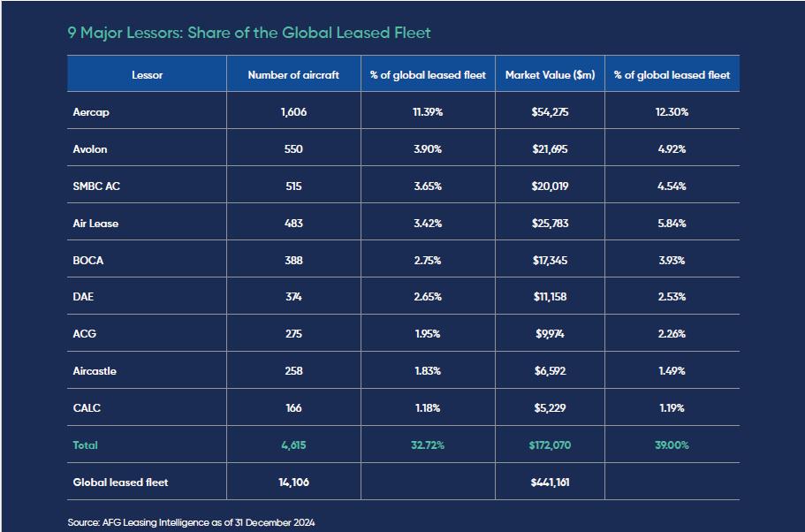Click Air Lease's market value $25,783
Viewport: 805px width, 532px height.
pyautogui.click(x=549, y=224)
